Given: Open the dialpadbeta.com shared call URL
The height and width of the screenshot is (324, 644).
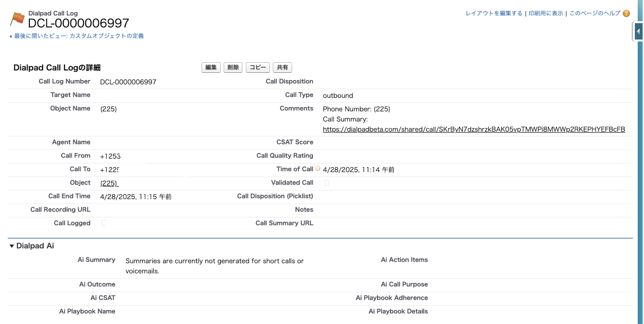Looking at the screenshot, I should 474,129.
